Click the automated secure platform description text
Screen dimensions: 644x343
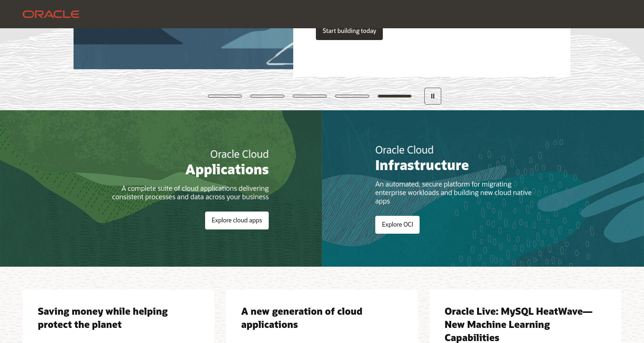[454, 193]
